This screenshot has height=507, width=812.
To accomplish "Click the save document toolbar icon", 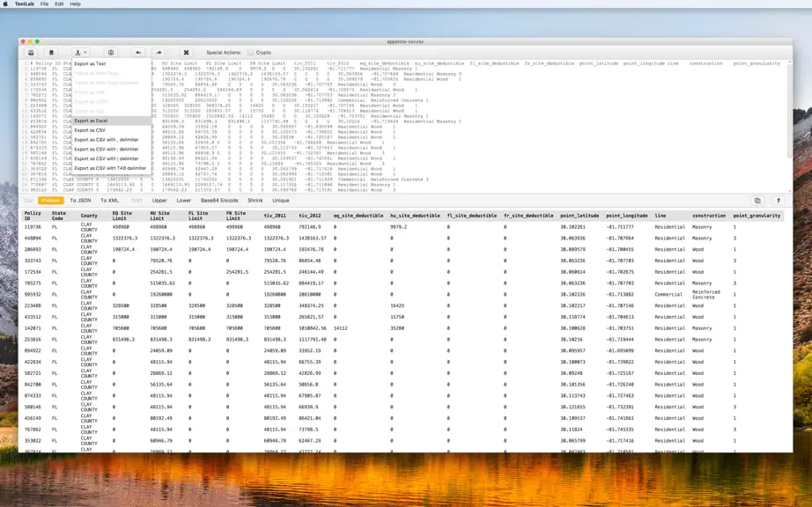I will coord(51,52).
